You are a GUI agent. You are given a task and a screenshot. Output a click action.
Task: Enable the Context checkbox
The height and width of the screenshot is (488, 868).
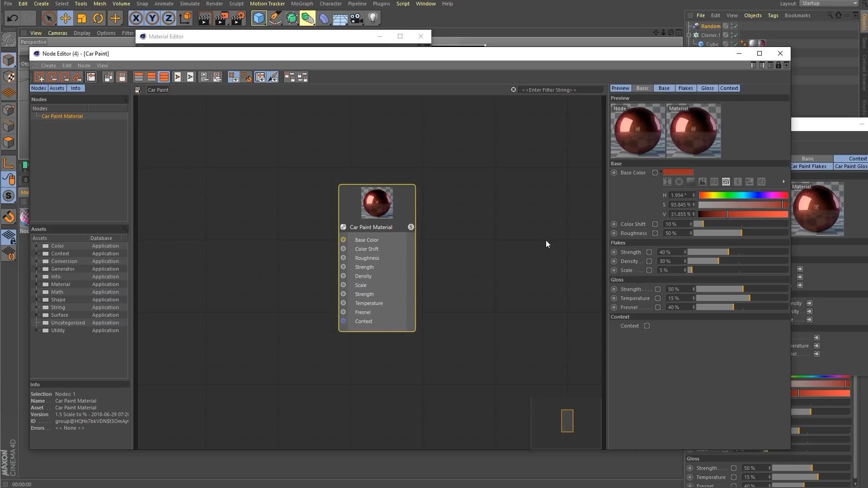click(x=647, y=326)
